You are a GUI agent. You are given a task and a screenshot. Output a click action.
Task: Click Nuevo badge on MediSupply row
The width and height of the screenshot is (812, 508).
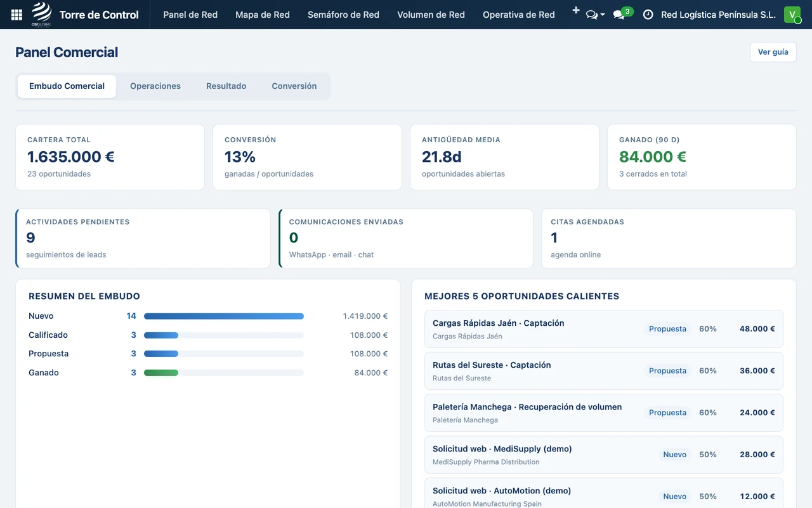coord(674,455)
